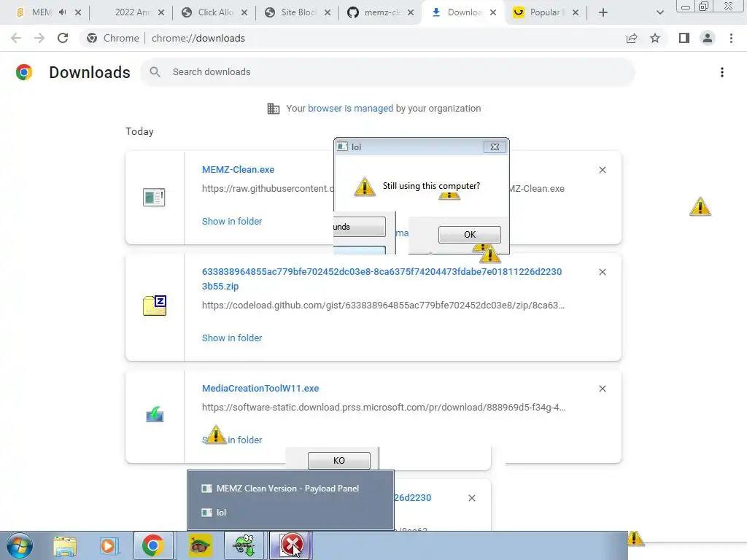
Task: Launch Windows Media Player from taskbar
Action: (x=108, y=545)
